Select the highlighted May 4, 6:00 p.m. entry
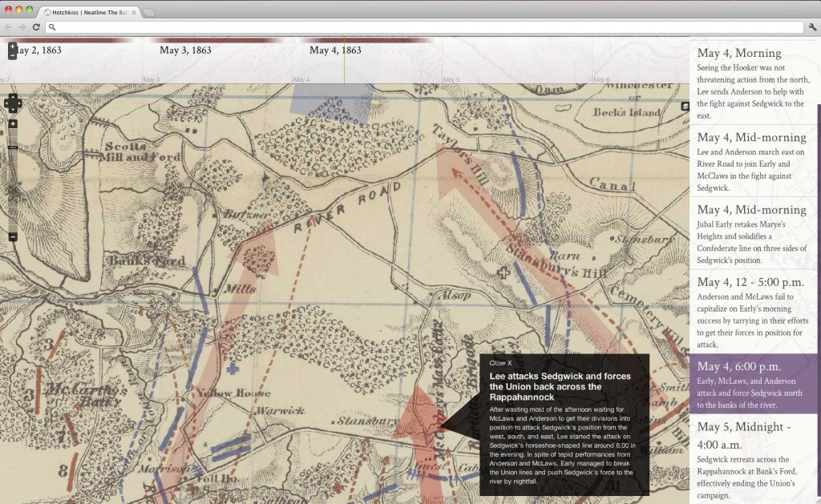This screenshot has width=821, height=504. coord(753,384)
